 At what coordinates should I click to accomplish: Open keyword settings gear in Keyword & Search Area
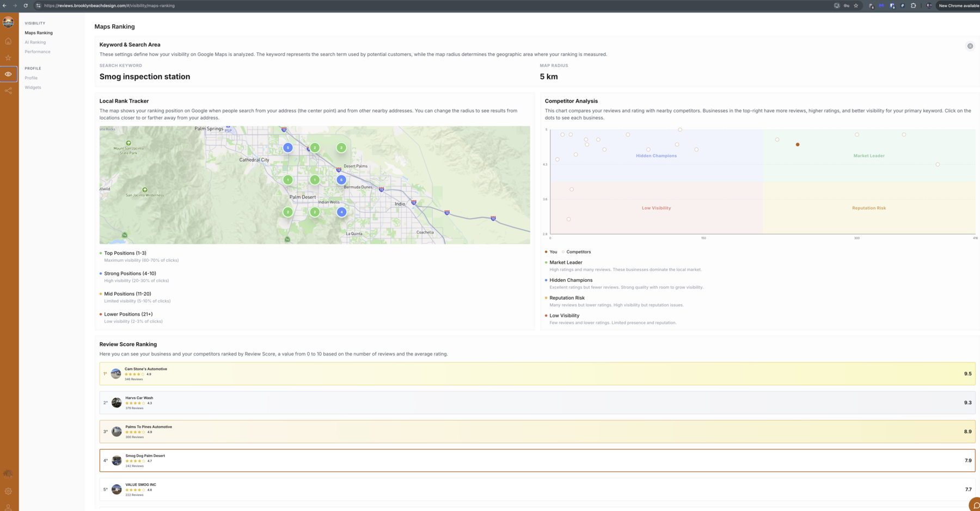(970, 46)
